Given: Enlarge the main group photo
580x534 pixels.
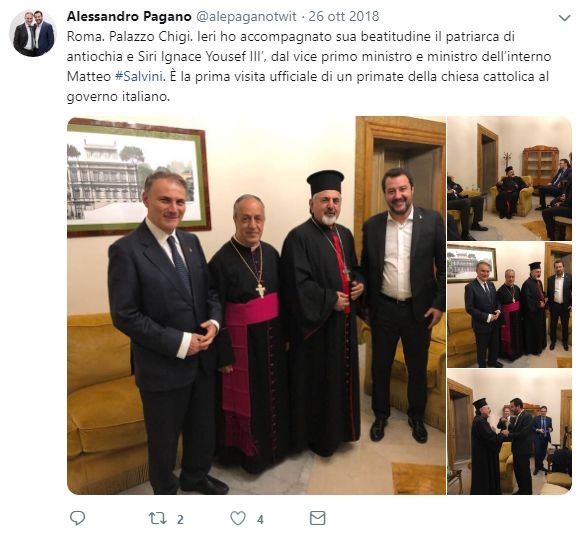Looking at the screenshot, I should coord(256,305).
